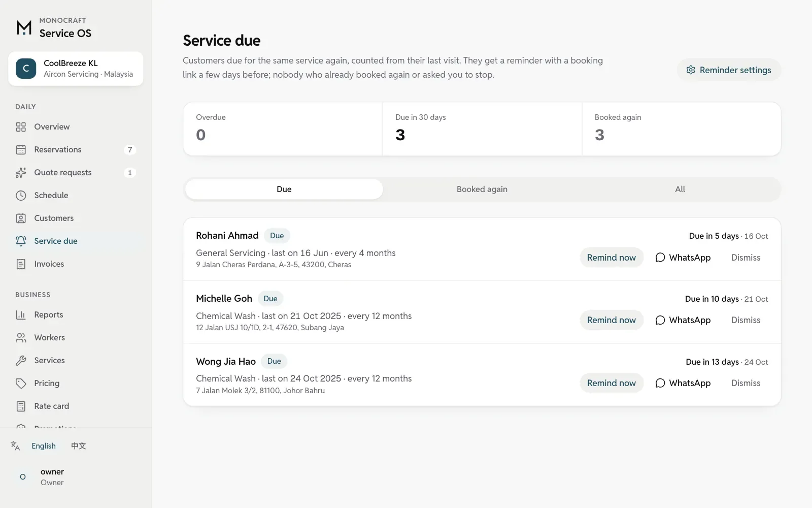Click the Reservations calendar icon
The height and width of the screenshot is (508, 812).
pyautogui.click(x=21, y=150)
